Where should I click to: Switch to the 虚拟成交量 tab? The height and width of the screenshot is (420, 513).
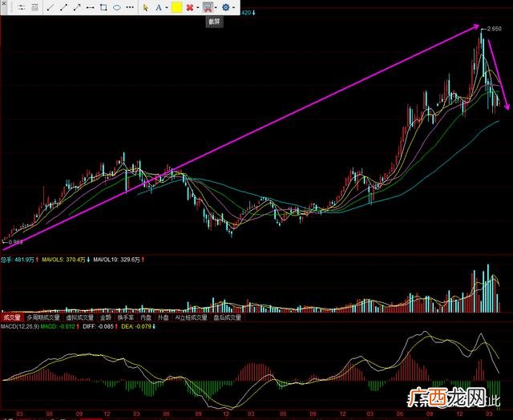click(79, 317)
